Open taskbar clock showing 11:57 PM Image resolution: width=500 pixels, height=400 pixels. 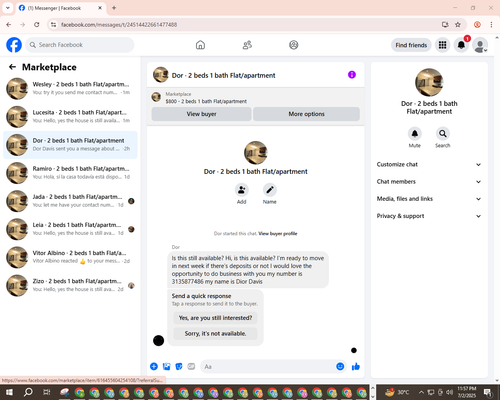point(467,392)
